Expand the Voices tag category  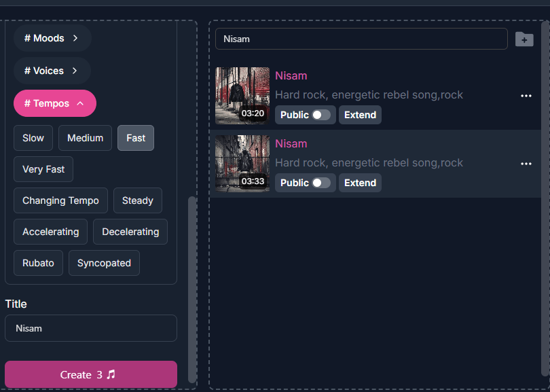pos(52,71)
